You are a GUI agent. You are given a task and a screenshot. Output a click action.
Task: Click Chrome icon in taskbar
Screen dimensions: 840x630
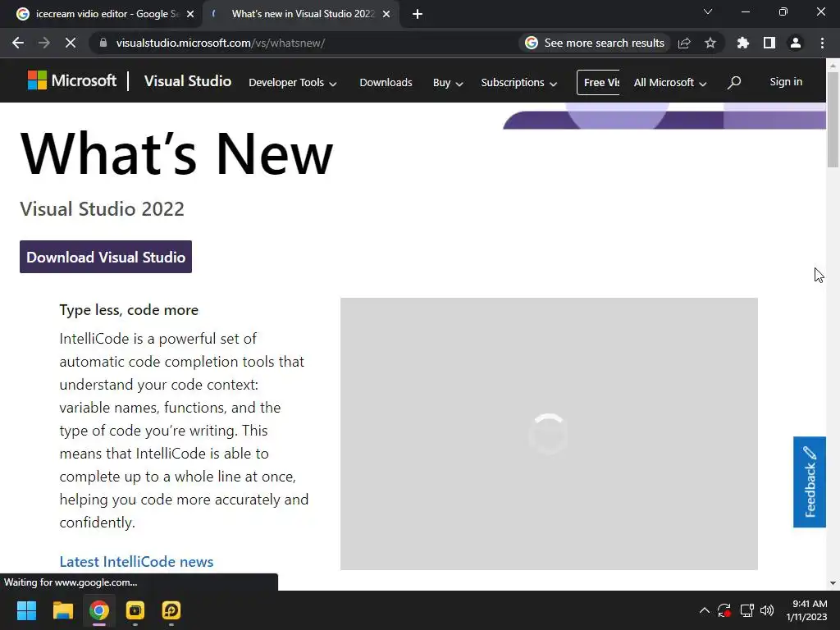99,610
